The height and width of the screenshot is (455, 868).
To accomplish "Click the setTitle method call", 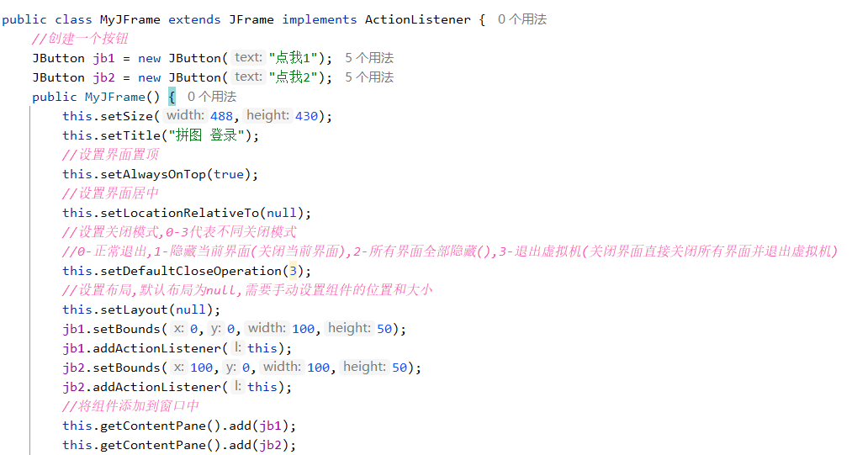I will click(x=130, y=135).
